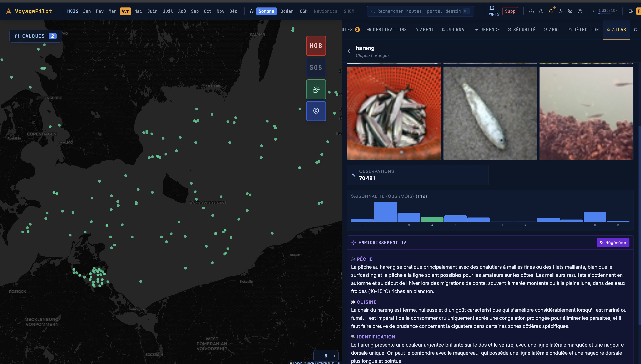Click the back arrow beside hareng
Image resolution: width=641 pixels, height=364 pixels.
[x=350, y=51]
